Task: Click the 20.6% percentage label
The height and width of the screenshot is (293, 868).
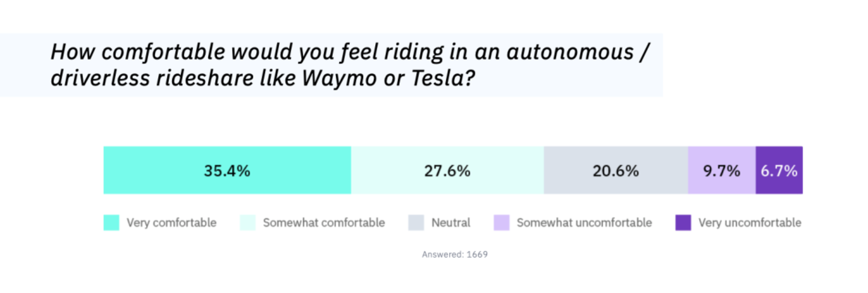Action: (x=615, y=171)
